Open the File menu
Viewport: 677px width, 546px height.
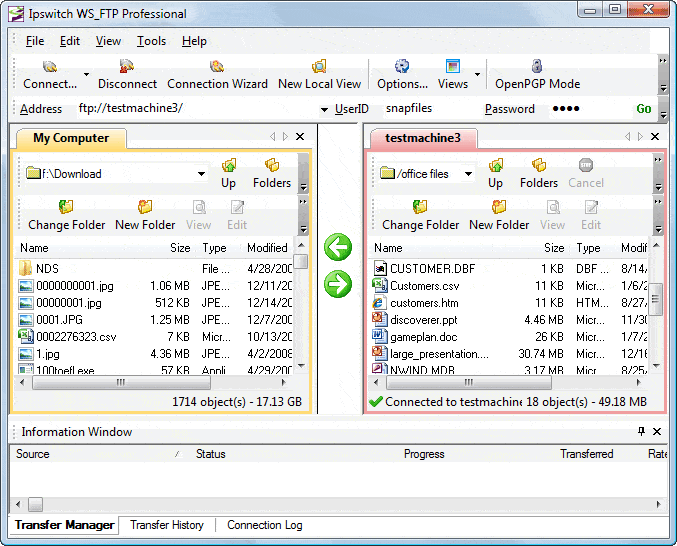(x=35, y=41)
